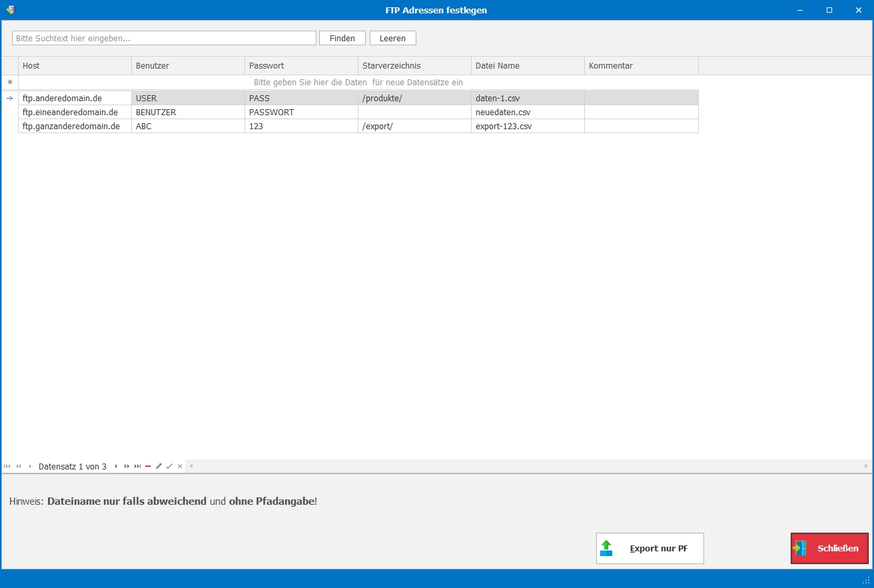Cancel edit with X icon in navigator
Screen dimensions: 874x588
tap(180, 466)
